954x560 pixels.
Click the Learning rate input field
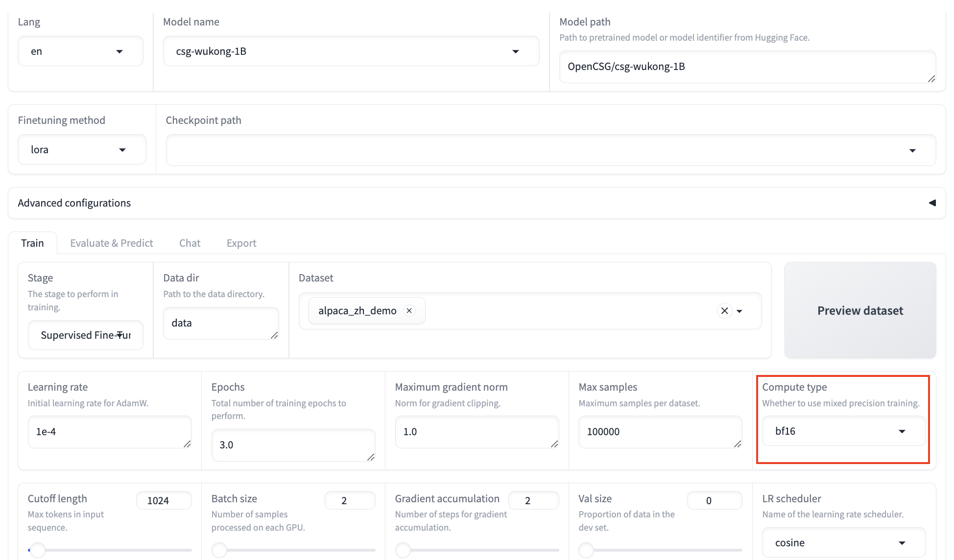click(109, 432)
